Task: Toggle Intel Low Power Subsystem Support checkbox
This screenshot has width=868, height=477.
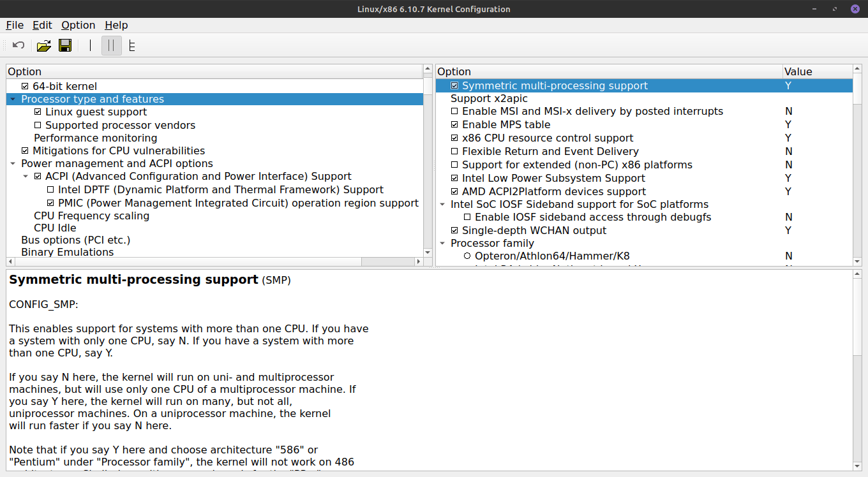Action: click(454, 179)
